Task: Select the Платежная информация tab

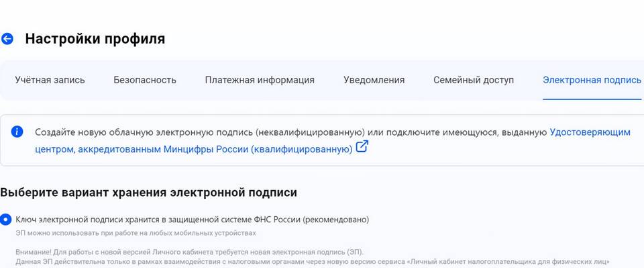Action: (x=260, y=80)
